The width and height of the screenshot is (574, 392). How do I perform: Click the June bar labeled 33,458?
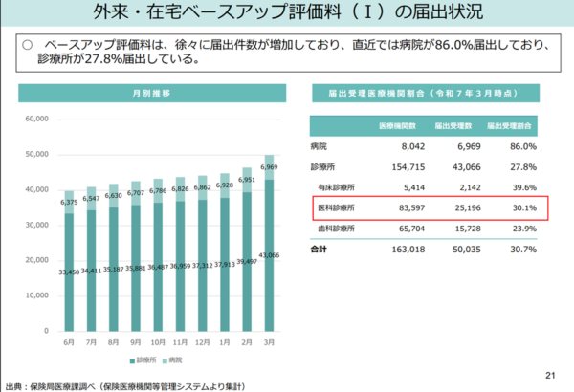70,277
